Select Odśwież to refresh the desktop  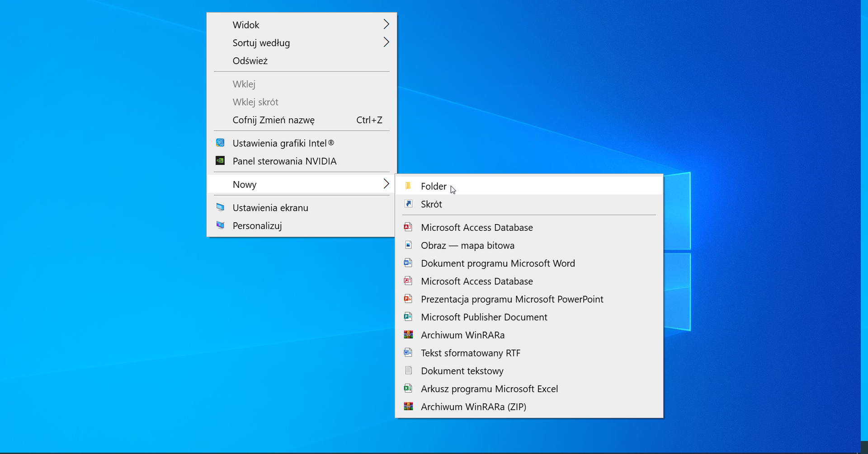[250, 61]
